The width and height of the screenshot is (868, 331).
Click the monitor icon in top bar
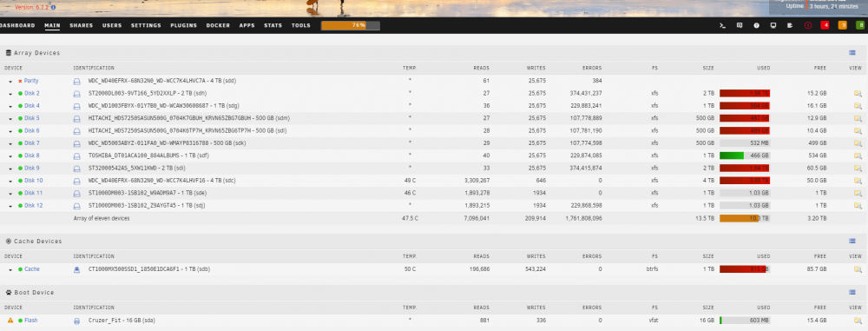coord(773,25)
